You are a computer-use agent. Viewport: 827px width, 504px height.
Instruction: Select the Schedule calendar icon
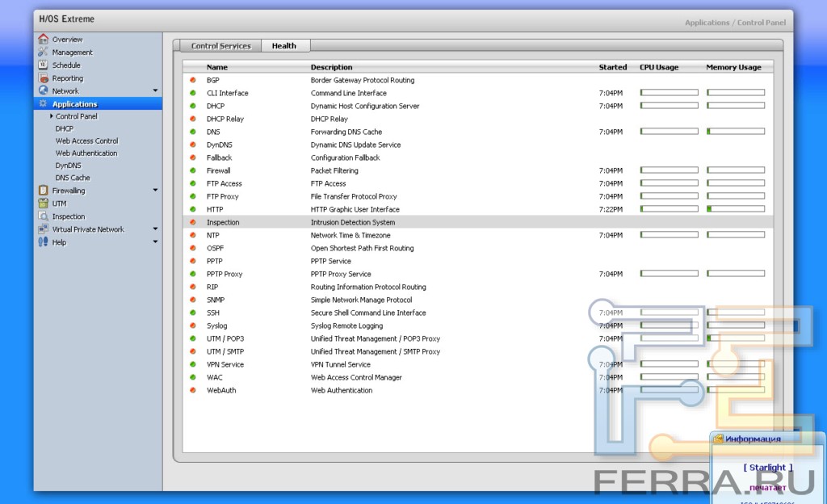pyautogui.click(x=43, y=65)
